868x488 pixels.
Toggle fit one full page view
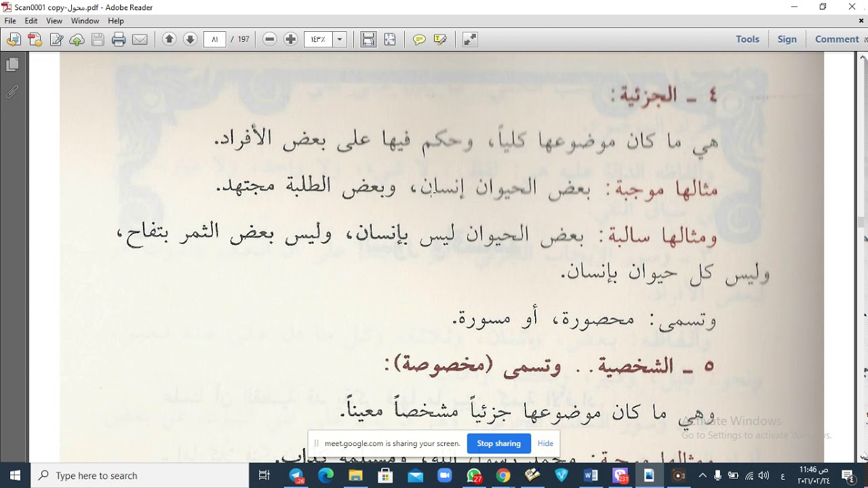click(x=390, y=39)
